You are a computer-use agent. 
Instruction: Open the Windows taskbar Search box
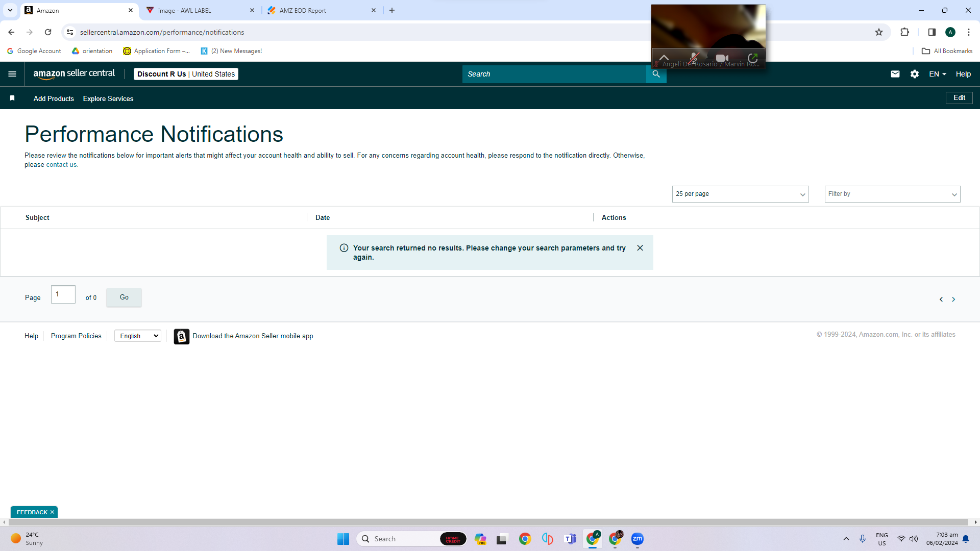[x=411, y=539]
